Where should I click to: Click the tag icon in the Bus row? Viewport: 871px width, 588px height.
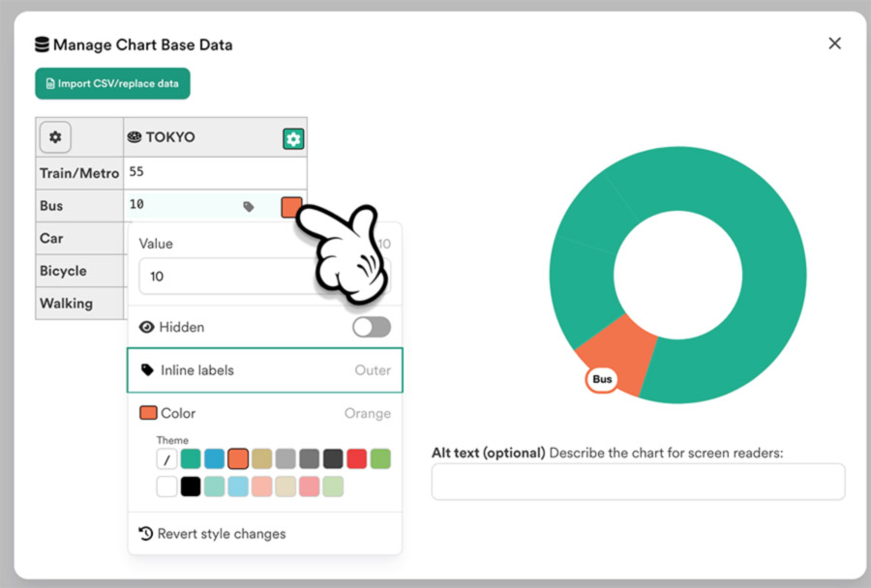[249, 207]
